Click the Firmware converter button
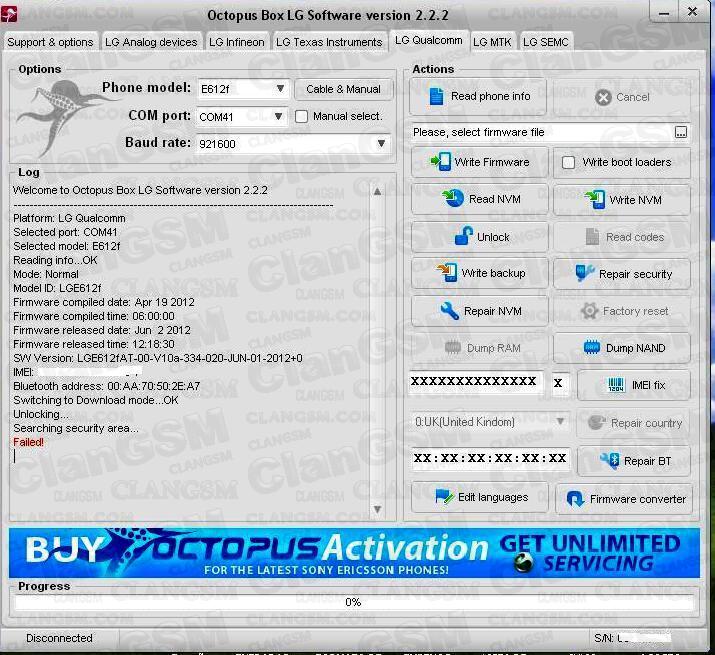 point(626,499)
